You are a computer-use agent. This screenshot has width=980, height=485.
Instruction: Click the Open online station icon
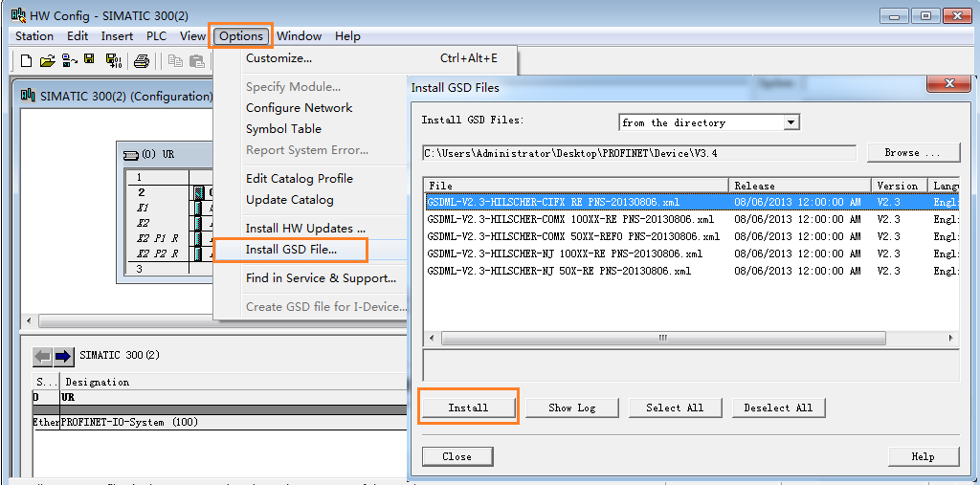(69, 60)
